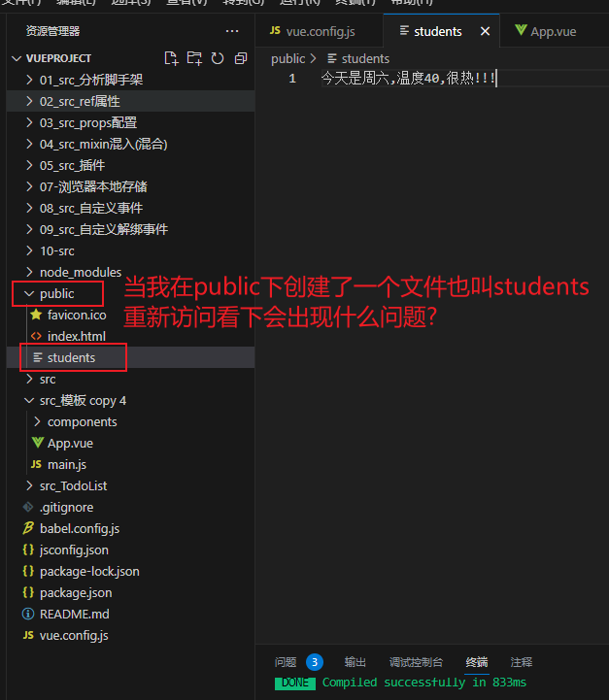Click the problems count badge 3
Viewport: 609px width, 700px height.
pyautogui.click(x=315, y=662)
